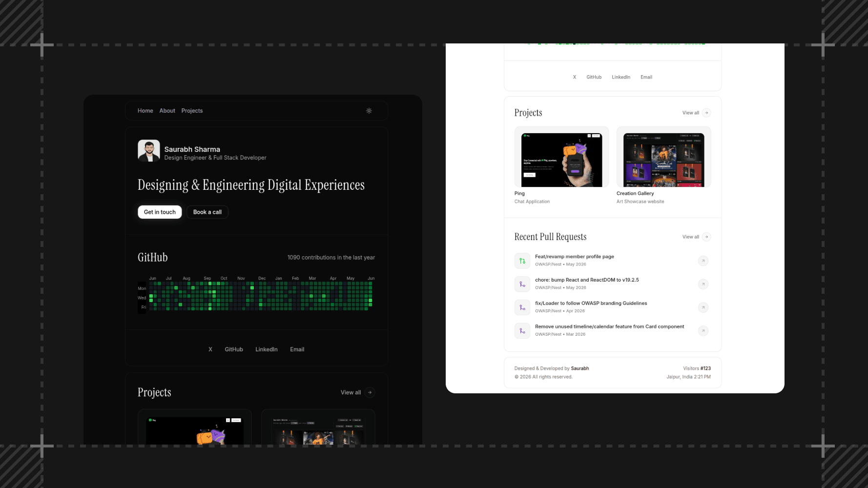
Task: Click the Get in touch button
Action: [160, 212]
